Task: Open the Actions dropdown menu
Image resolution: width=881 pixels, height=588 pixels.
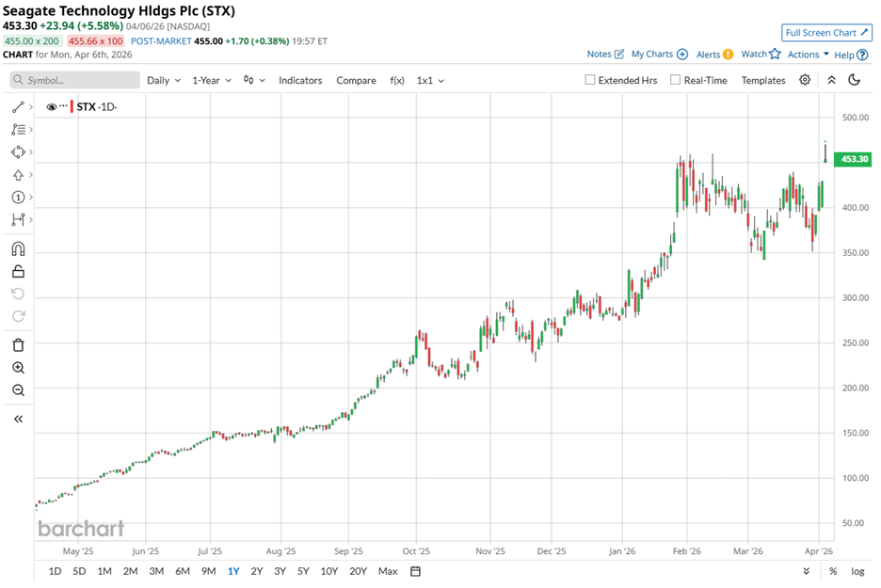Action: click(x=808, y=55)
